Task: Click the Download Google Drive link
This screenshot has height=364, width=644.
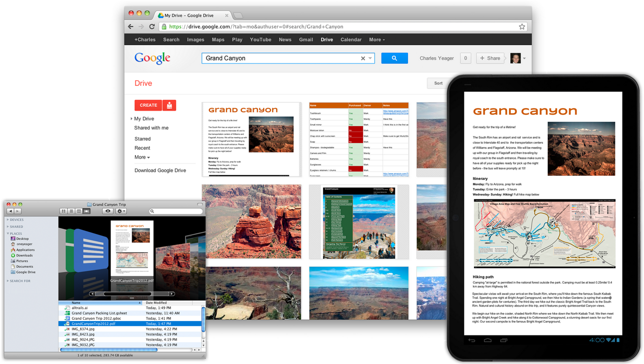Action: (160, 170)
